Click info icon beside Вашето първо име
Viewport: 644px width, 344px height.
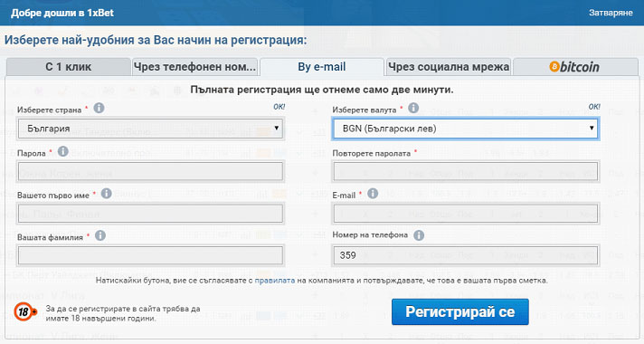[x=107, y=193]
